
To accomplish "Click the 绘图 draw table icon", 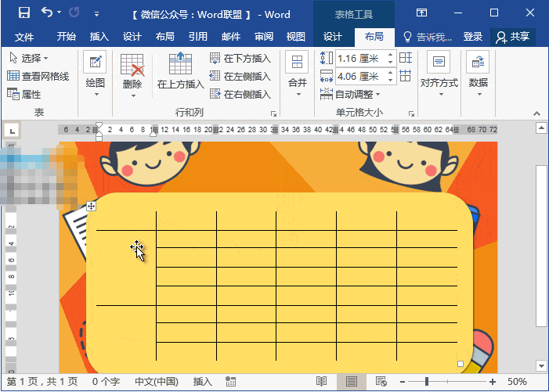I will tap(95, 63).
